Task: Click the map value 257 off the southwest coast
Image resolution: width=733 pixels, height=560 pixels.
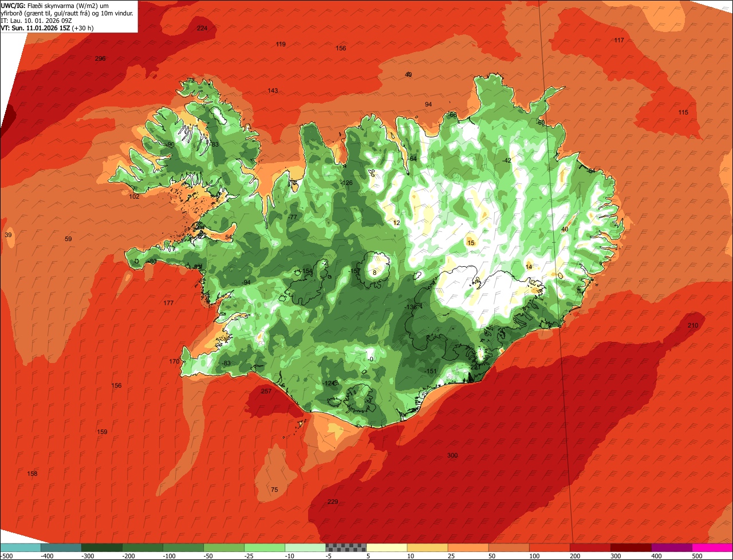Action: [x=266, y=391]
